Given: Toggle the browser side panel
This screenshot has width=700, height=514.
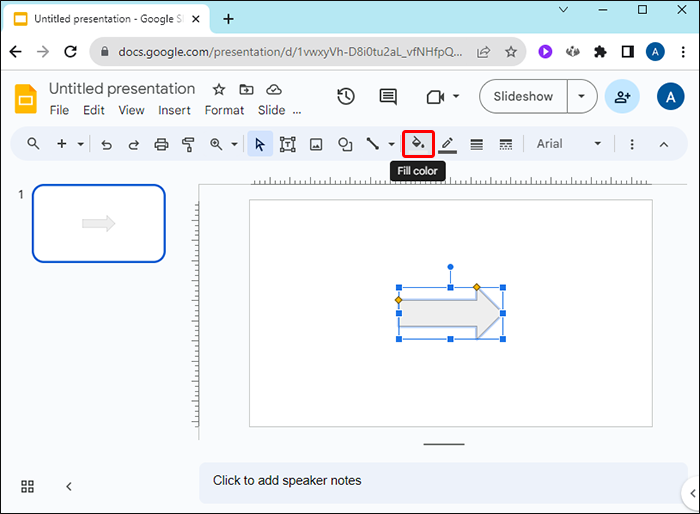Looking at the screenshot, I should coord(628,52).
